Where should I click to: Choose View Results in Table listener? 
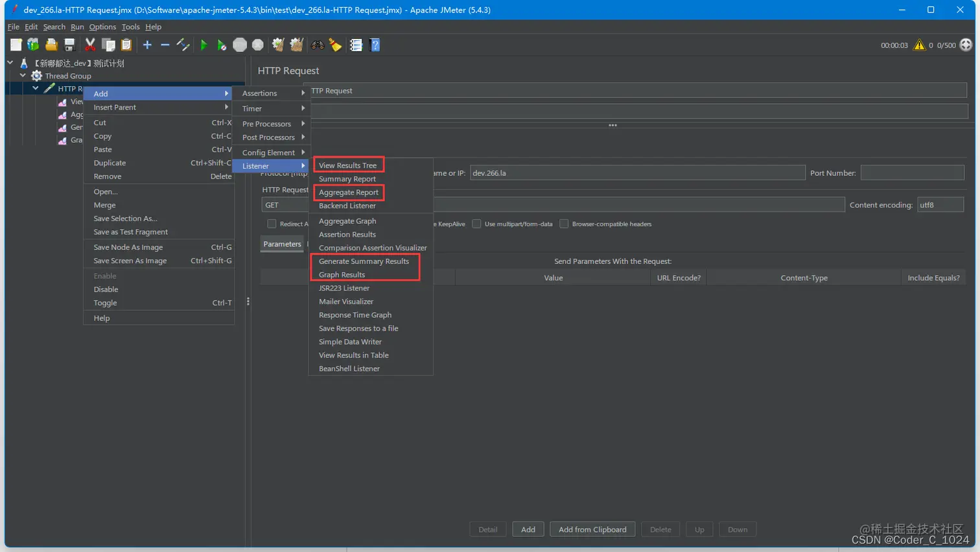click(353, 355)
